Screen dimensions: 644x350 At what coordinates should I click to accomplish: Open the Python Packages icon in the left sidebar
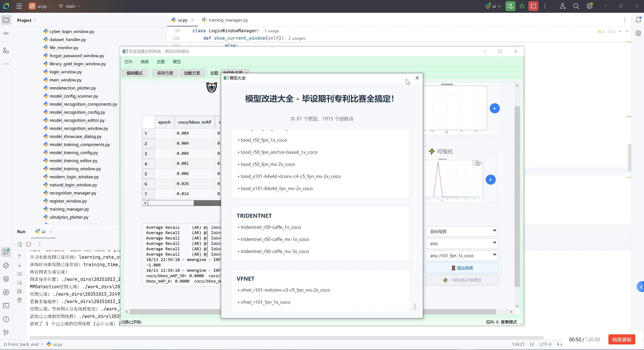[x=6, y=279]
